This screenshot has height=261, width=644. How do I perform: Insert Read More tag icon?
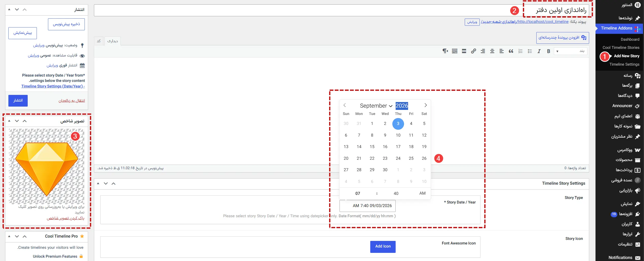[464, 51]
